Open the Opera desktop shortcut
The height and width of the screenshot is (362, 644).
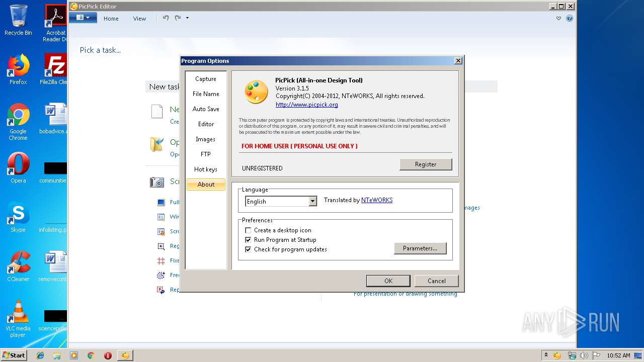(18, 168)
